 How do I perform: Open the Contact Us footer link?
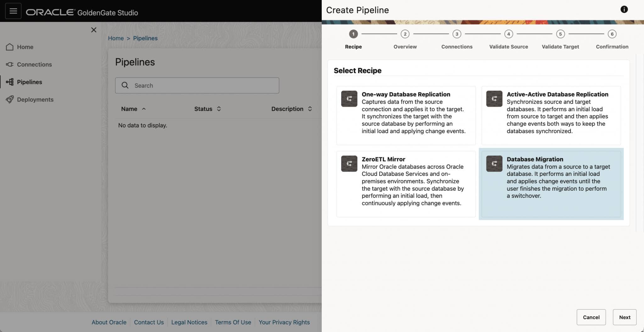[149, 322]
